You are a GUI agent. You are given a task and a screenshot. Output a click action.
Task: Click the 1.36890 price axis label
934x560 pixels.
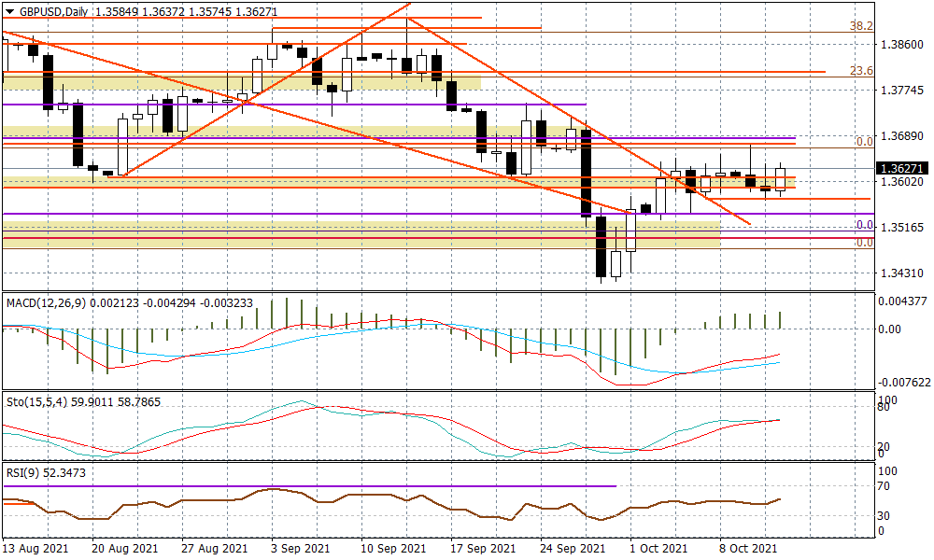pyautogui.click(x=902, y=136)
